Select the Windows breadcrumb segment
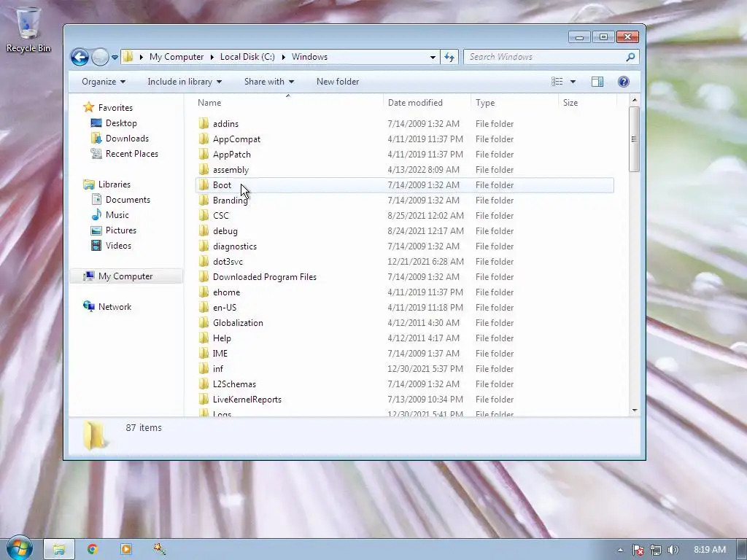The width and height of the screenshot is (747, 560). coord(309,57)
